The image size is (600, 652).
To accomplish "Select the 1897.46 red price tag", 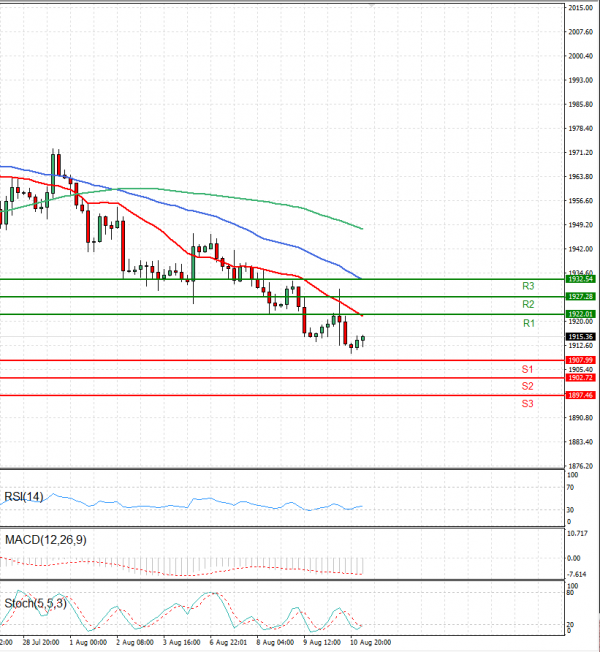I will (580, 395).
